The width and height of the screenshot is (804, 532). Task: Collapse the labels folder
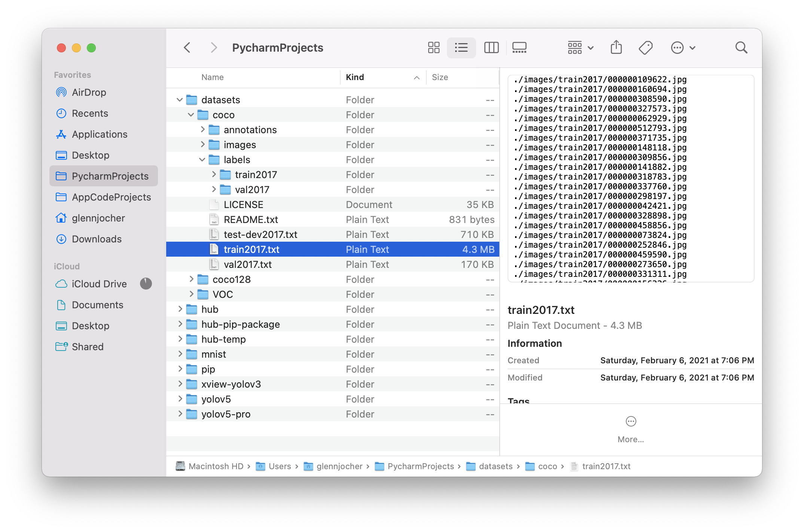(202, 159)
